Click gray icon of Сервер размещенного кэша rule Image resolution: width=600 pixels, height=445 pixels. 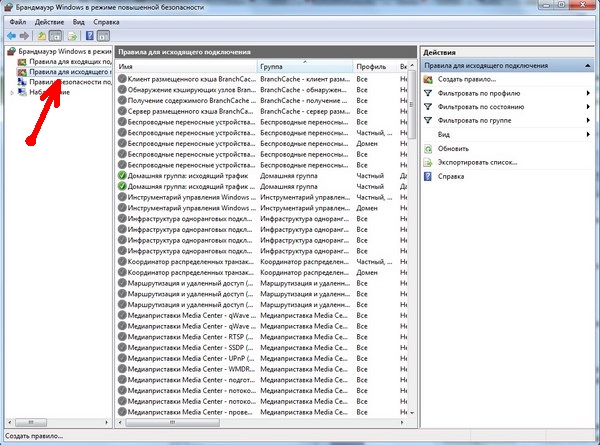[122, 111]
